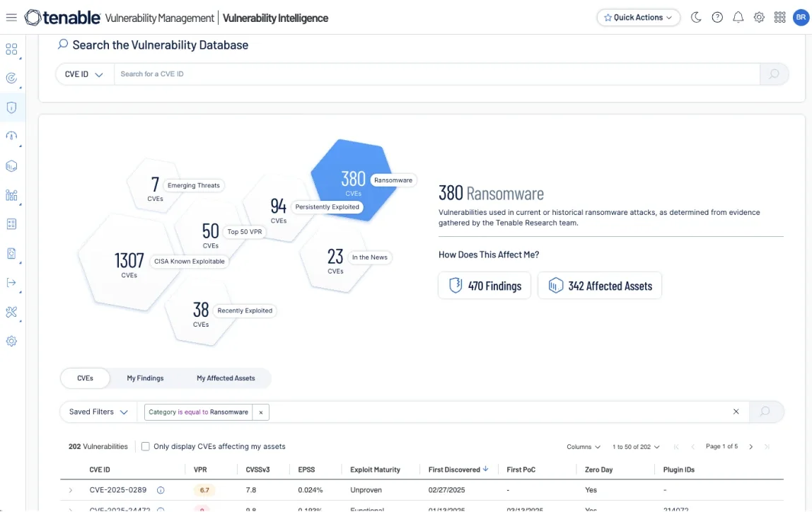Expand the CVE-2025-0289 row
Screen dimensions: 812x512
[71, 490]
